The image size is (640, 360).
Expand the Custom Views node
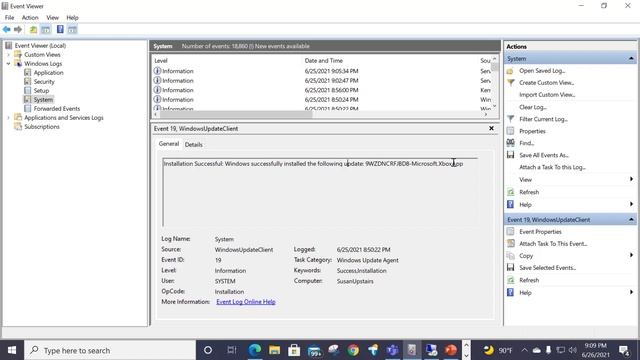pos(8,55)
